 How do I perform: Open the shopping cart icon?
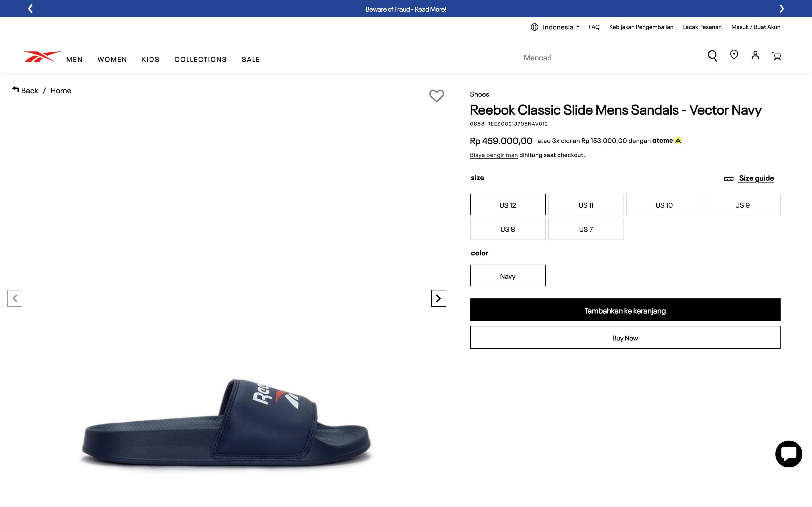[777, 56]
